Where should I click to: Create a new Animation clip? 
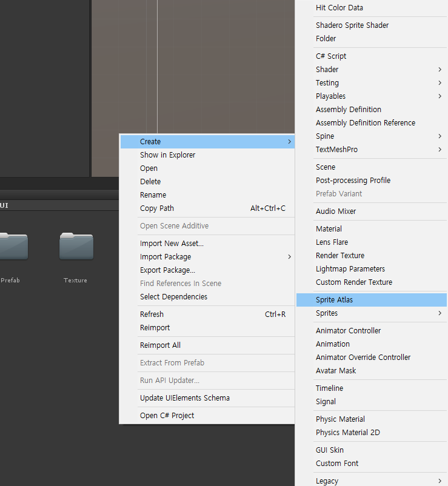[x=372, y=344]
